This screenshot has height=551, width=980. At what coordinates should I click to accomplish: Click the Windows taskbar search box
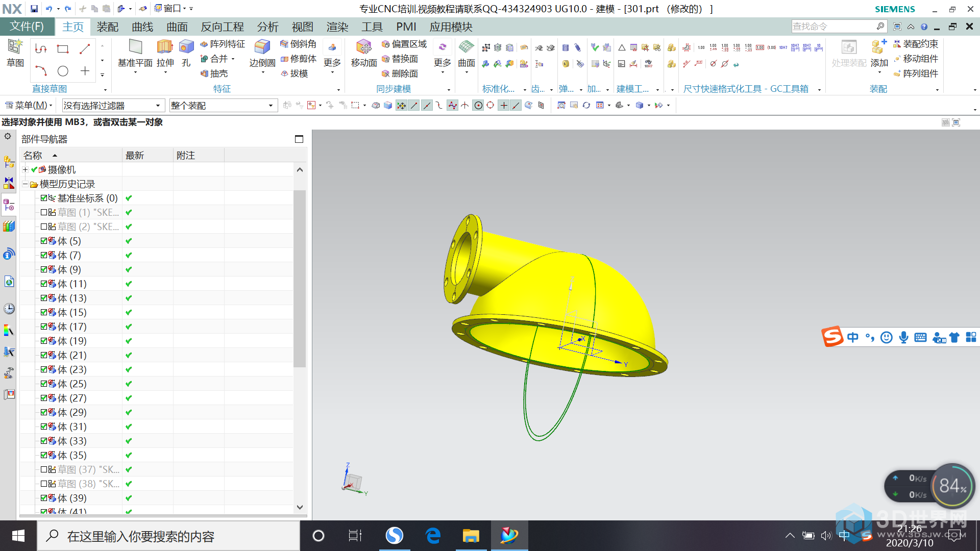tap(168, 536)
